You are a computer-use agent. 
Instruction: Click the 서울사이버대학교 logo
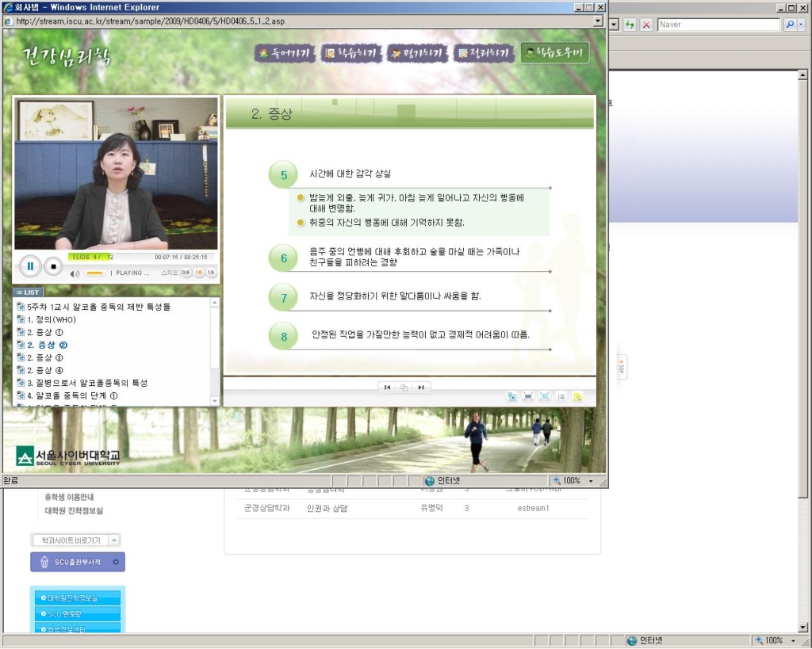point(68,456)
